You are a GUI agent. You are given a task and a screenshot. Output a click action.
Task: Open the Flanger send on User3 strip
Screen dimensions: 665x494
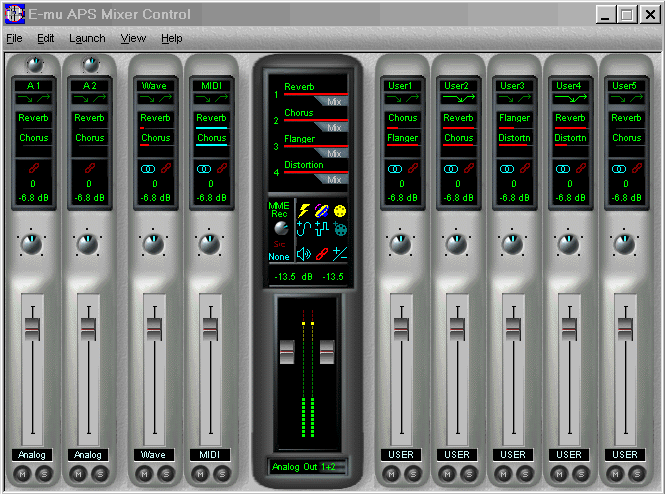(514, 118)
